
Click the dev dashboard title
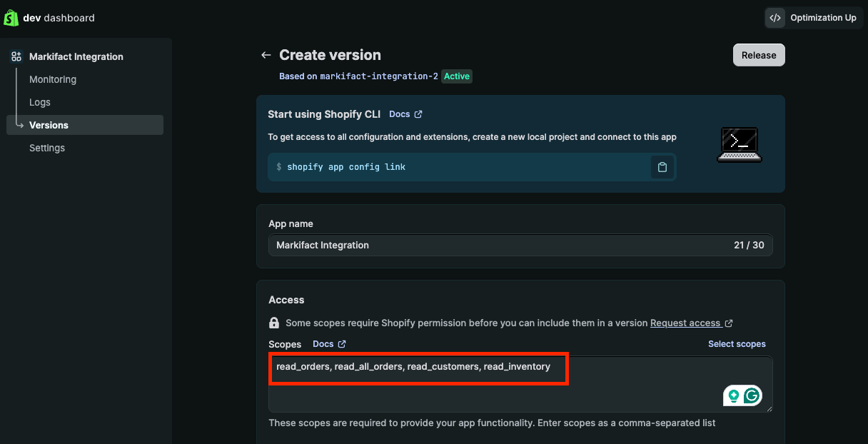click(x=59, y=18)
